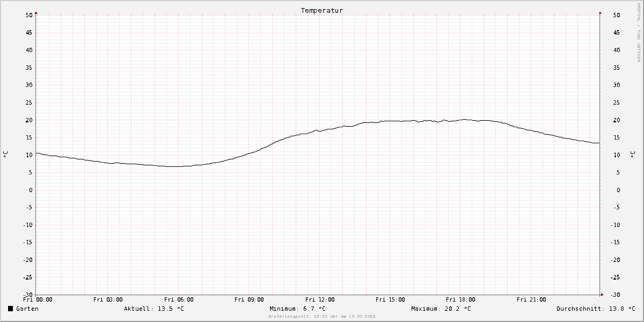644x322 pixels.
Task: Click the 'Fri 09:00' time axis label
Action: (249, 299)
